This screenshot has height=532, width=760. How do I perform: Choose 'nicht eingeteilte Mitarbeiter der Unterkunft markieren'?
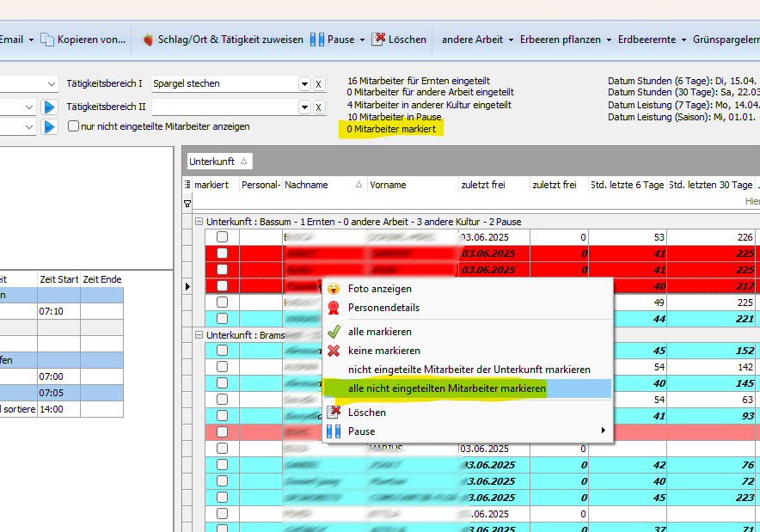(469, 370)
